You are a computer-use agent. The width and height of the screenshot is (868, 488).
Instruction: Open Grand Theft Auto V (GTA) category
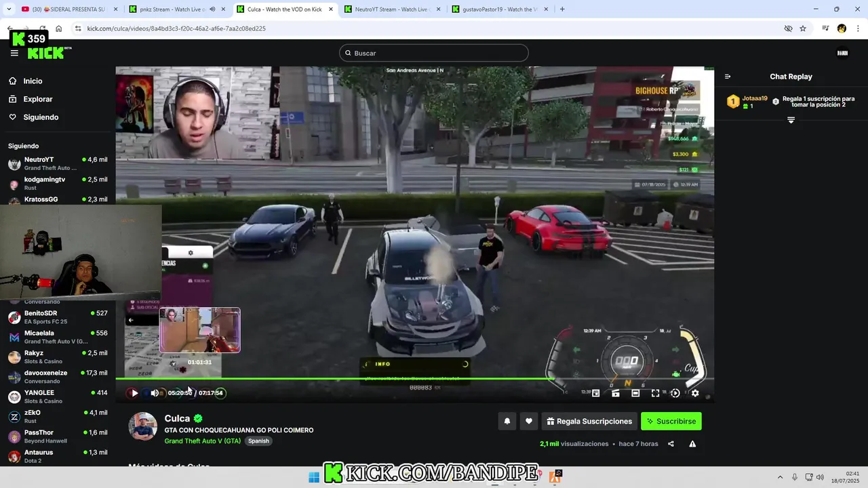click(x=203, y=441)
